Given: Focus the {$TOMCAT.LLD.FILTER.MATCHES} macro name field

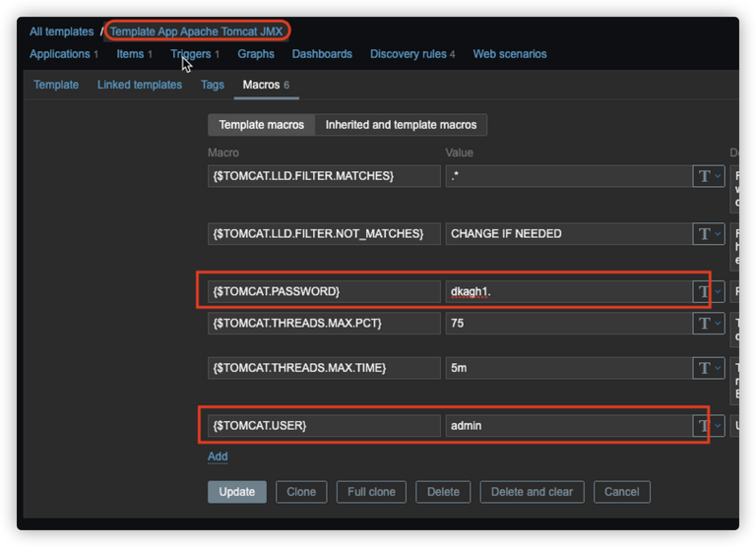Looking at the screenshot, I should coord(324,176).
